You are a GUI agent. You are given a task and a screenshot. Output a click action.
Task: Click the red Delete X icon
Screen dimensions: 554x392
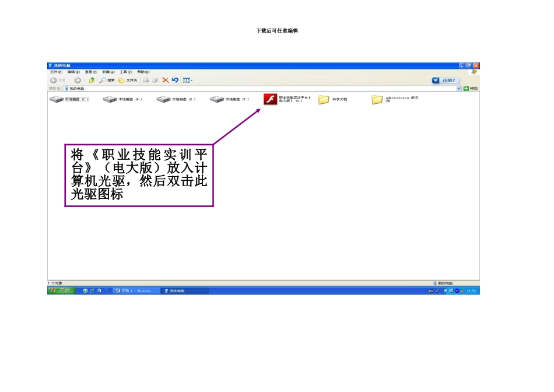point(165,80)
